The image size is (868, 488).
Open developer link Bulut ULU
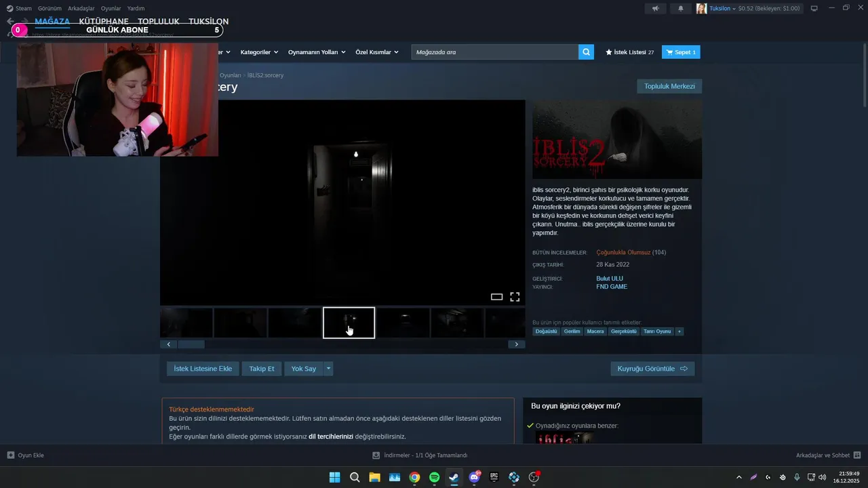(x=610, y=279)
